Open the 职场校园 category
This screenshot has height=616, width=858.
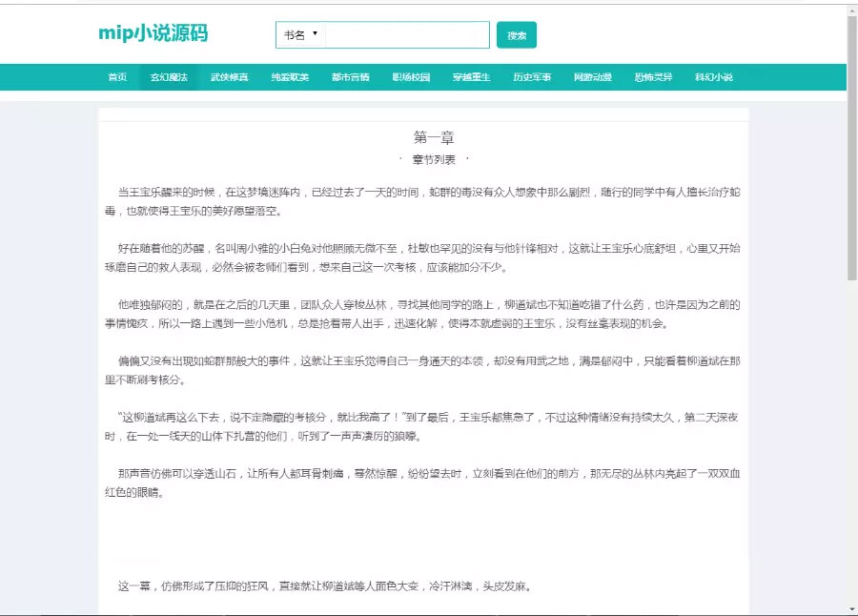[x=411, y=77]
